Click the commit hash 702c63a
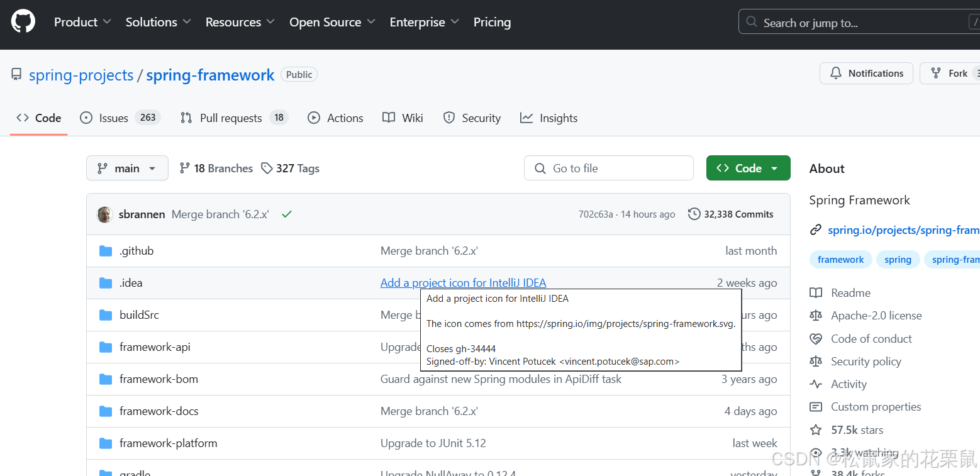 [596, 214]
